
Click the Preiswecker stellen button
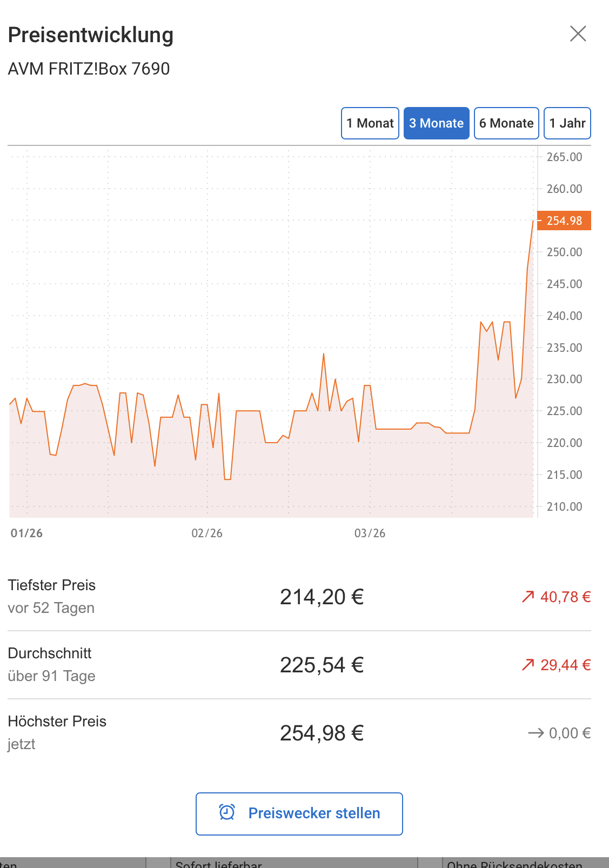[x=299, y=813]
